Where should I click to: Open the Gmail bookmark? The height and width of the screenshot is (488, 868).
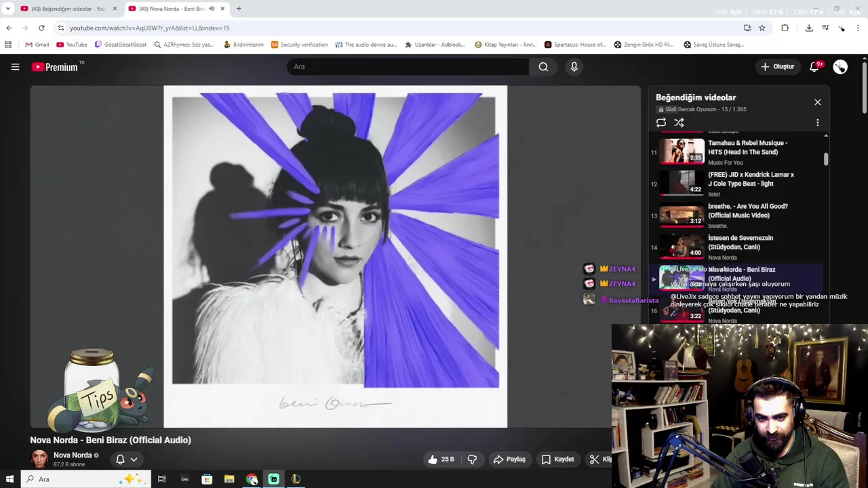(x=37, y=45)
